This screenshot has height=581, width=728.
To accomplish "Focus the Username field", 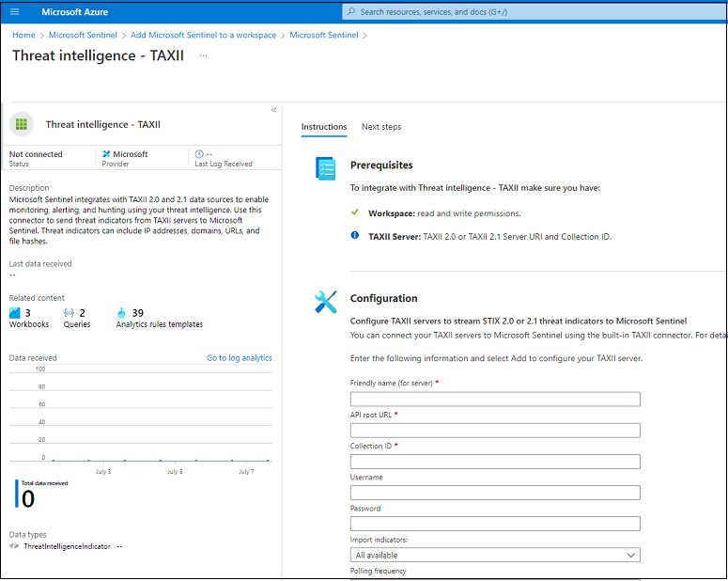I will click(x=495, y=493).
